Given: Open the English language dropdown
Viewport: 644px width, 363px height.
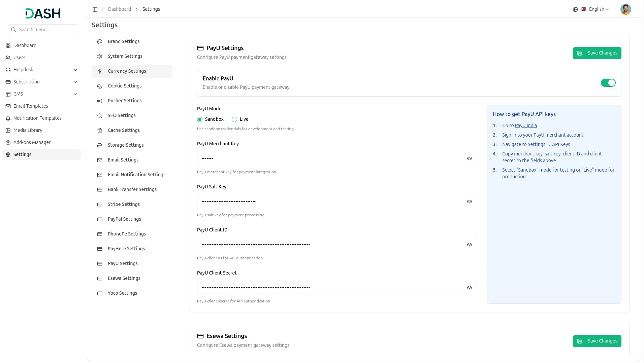Looking at the screenshot, I should point(595,9).
